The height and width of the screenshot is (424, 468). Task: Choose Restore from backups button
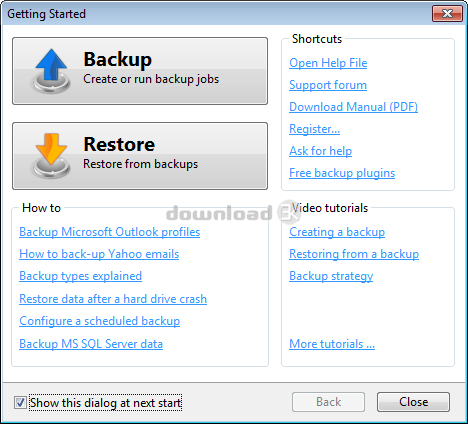pyautogui.click(x=140, y=156)
